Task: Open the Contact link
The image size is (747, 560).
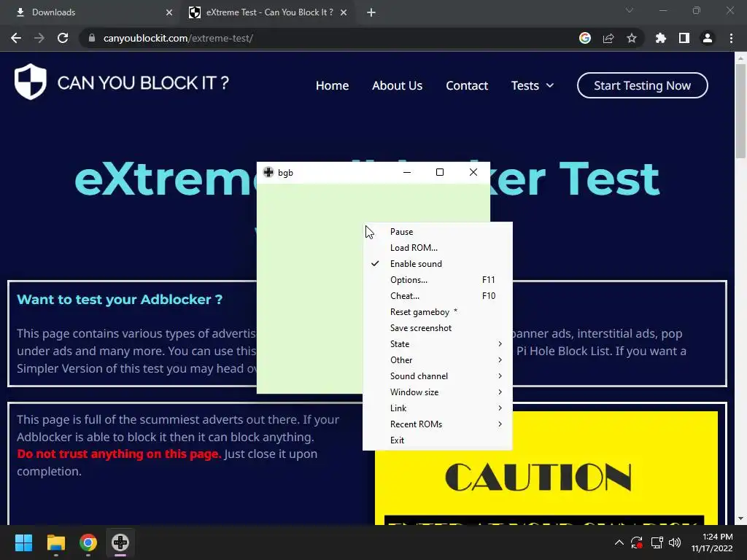Action: 467,86
